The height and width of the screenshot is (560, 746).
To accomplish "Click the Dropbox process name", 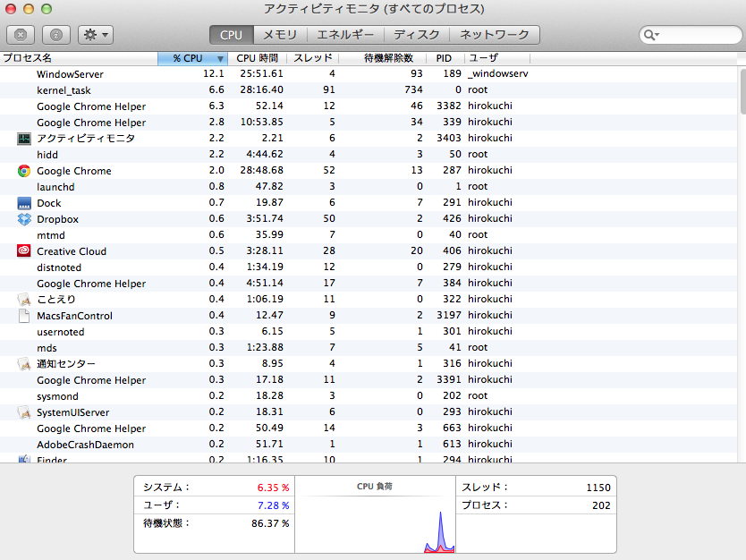I will point(57,219).
